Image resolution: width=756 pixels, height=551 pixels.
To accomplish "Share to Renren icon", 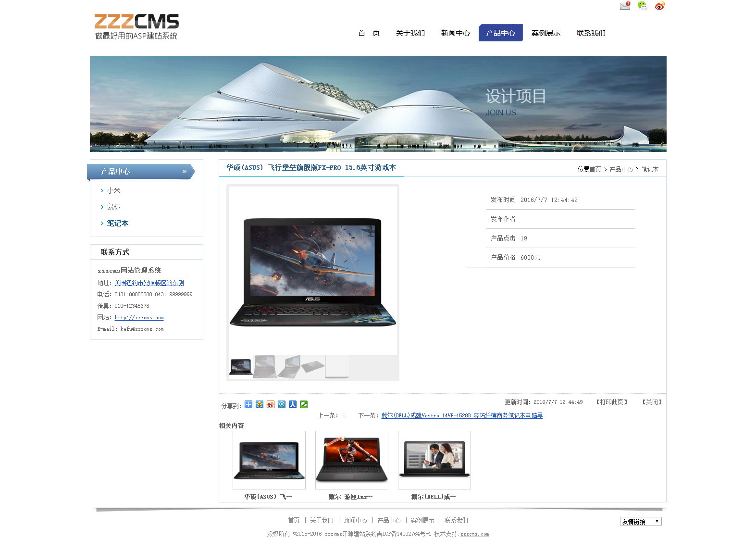I will [293, 404].
